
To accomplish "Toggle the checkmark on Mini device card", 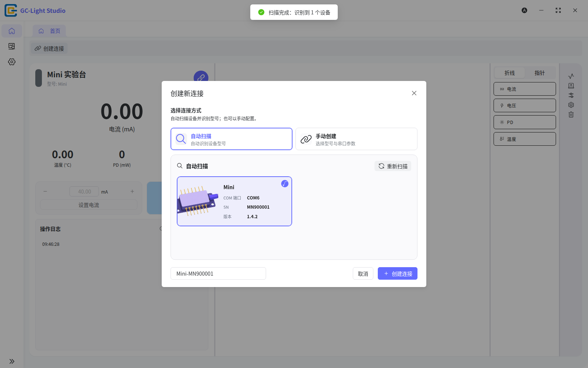I will point(285,184).
